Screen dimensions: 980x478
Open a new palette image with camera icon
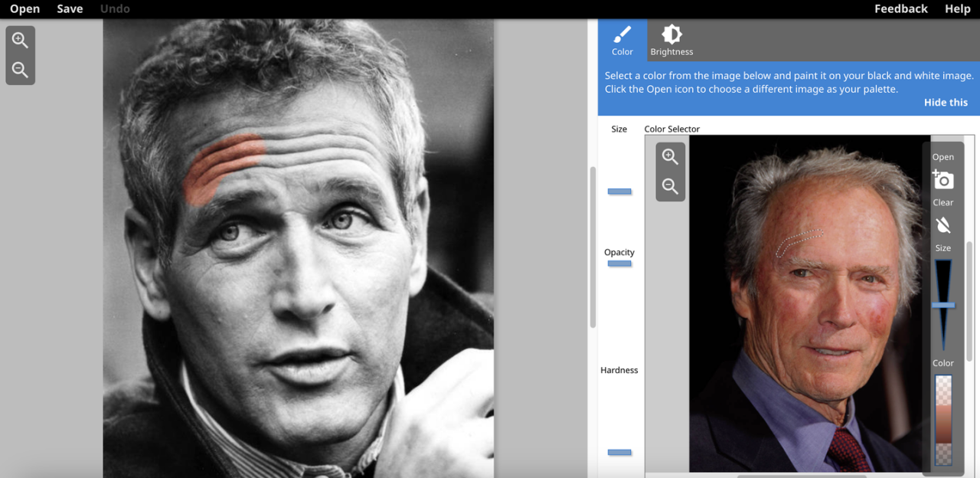pos(942,179)
